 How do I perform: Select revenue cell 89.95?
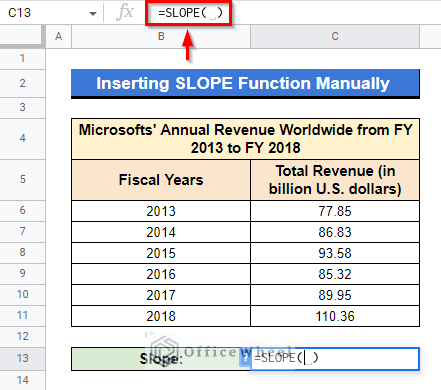335,295
